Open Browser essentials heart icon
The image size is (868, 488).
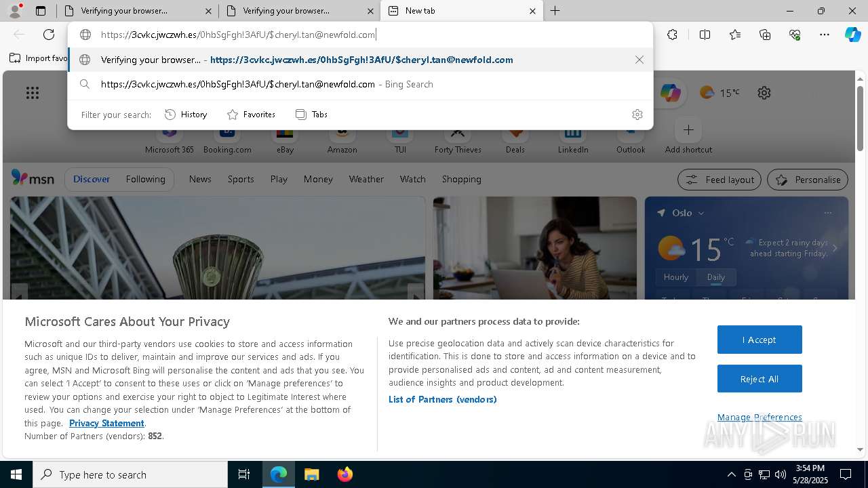pyautogui.click(x=795, y=35)
